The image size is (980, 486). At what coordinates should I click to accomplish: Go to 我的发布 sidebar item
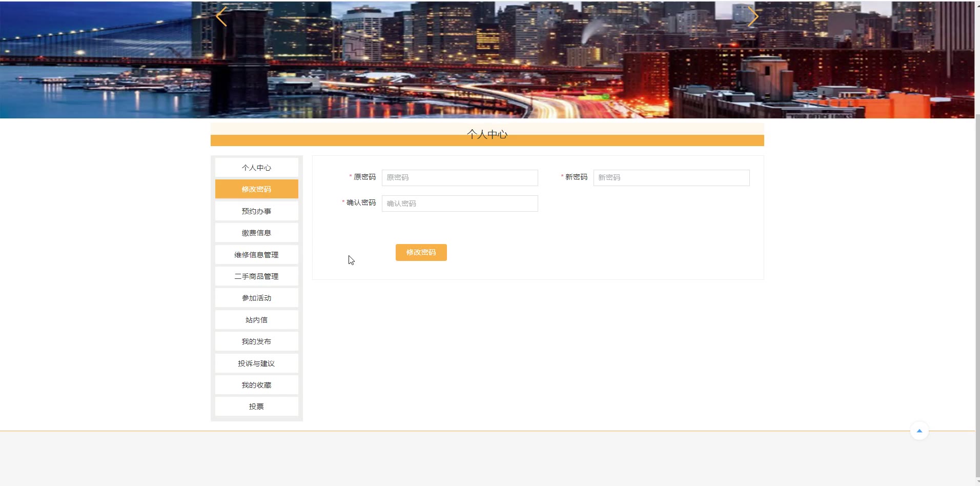(256, 341)
